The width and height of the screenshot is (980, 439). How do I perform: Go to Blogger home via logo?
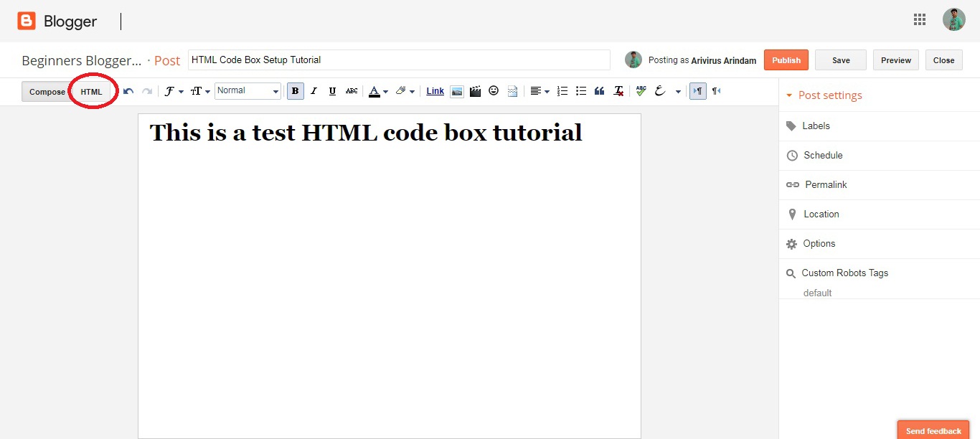tap(57, 22)
